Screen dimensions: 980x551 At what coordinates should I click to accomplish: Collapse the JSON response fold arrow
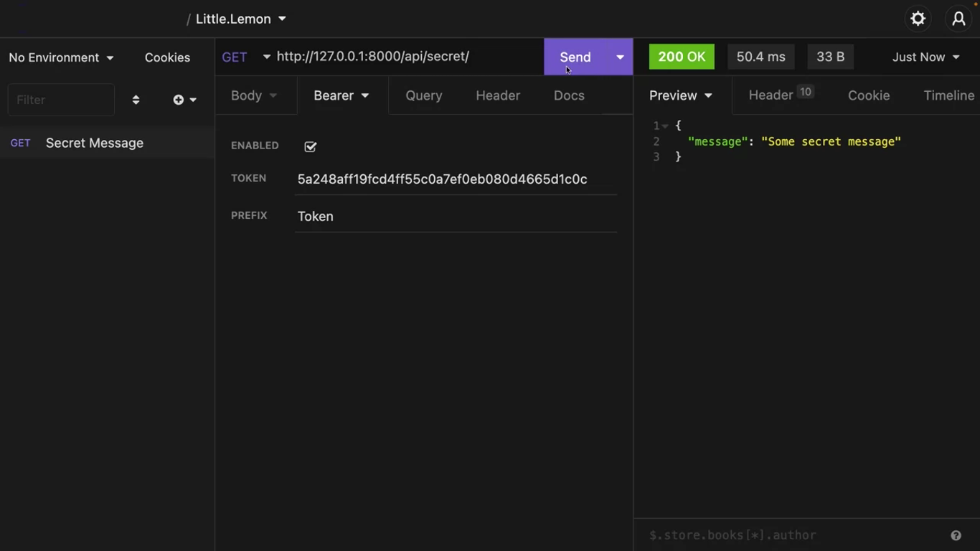(x=665, y=126)
